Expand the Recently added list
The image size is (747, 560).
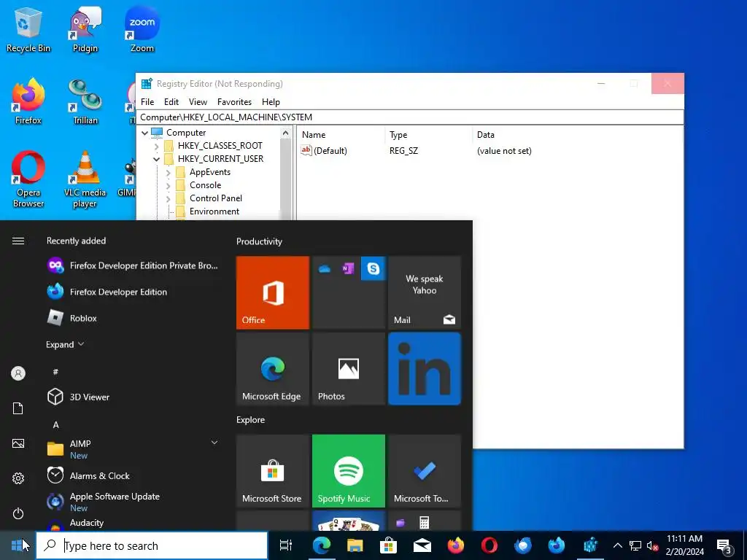point(65,344)
